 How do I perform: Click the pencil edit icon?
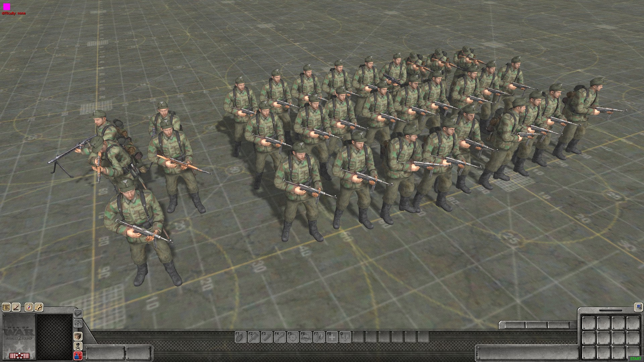(x=16, y=307)
